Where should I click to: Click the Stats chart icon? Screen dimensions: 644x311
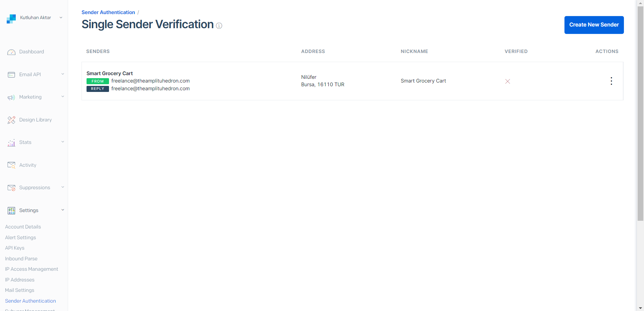click(x=11, y=143)
